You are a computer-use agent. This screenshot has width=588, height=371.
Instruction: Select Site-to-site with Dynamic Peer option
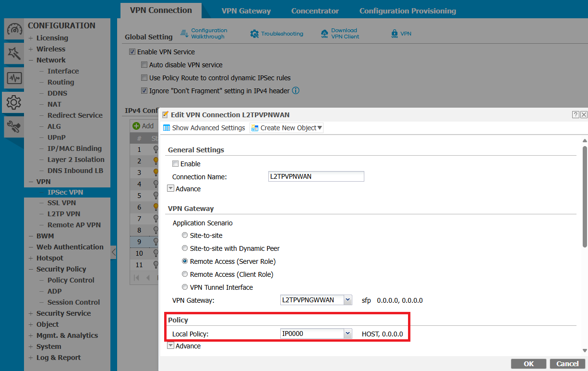(x=185, y=248)
